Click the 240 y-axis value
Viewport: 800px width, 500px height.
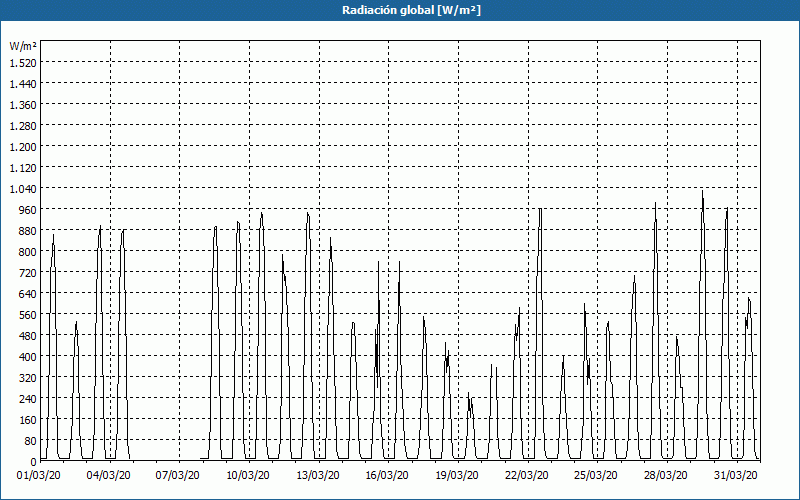[29, 398]
